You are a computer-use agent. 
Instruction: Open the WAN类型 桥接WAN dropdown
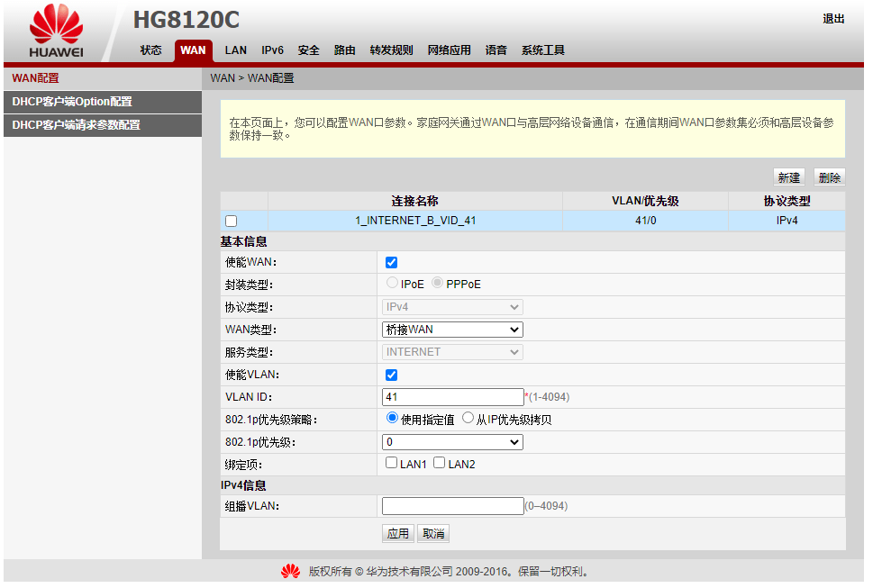pos(452,330)
